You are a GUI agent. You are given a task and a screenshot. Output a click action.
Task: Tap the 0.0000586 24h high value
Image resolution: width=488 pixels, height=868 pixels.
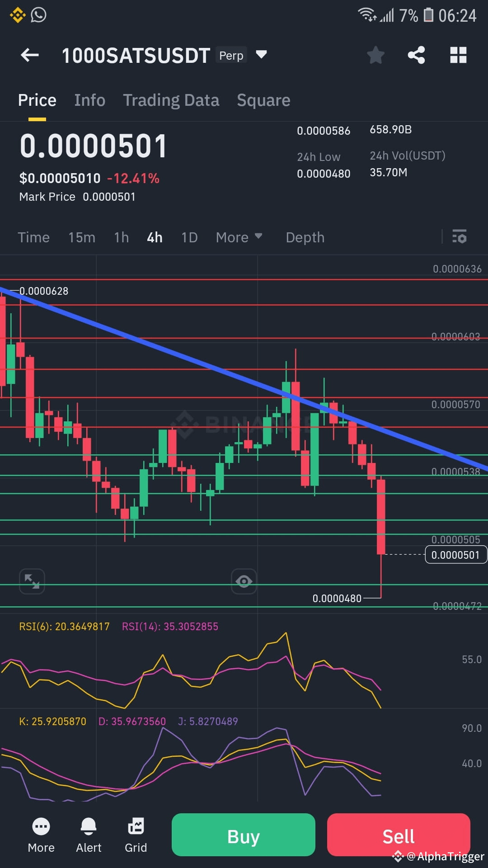click(x=324, y=131)
